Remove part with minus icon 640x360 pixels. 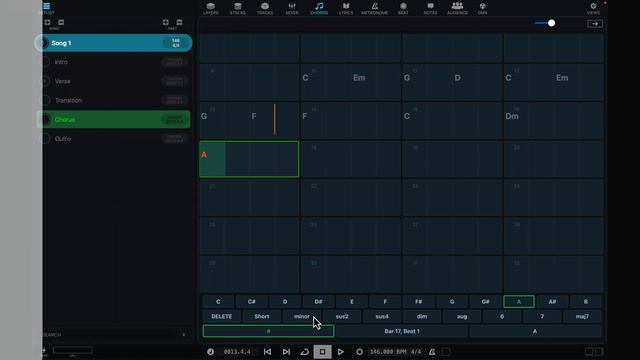coord(180,22)
